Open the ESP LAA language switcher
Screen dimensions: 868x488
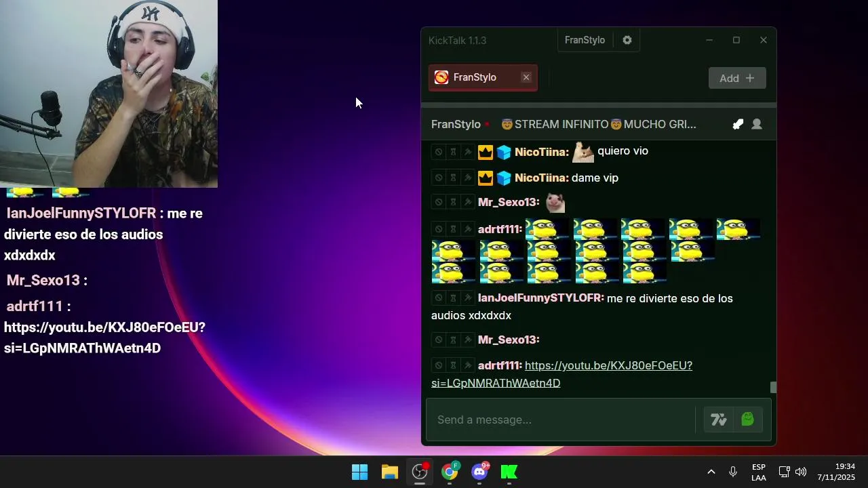coord(759,472)
